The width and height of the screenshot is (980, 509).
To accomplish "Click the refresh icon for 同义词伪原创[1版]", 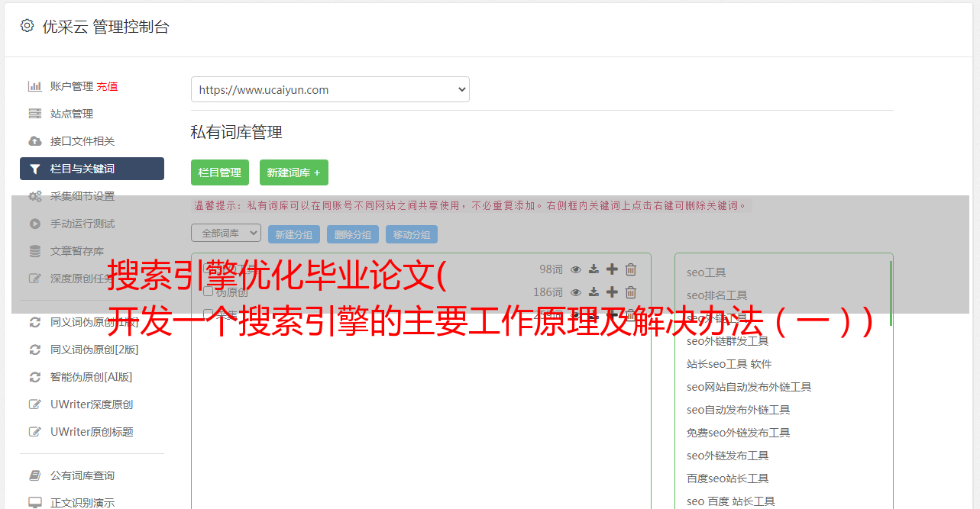I will click(35, 322).
